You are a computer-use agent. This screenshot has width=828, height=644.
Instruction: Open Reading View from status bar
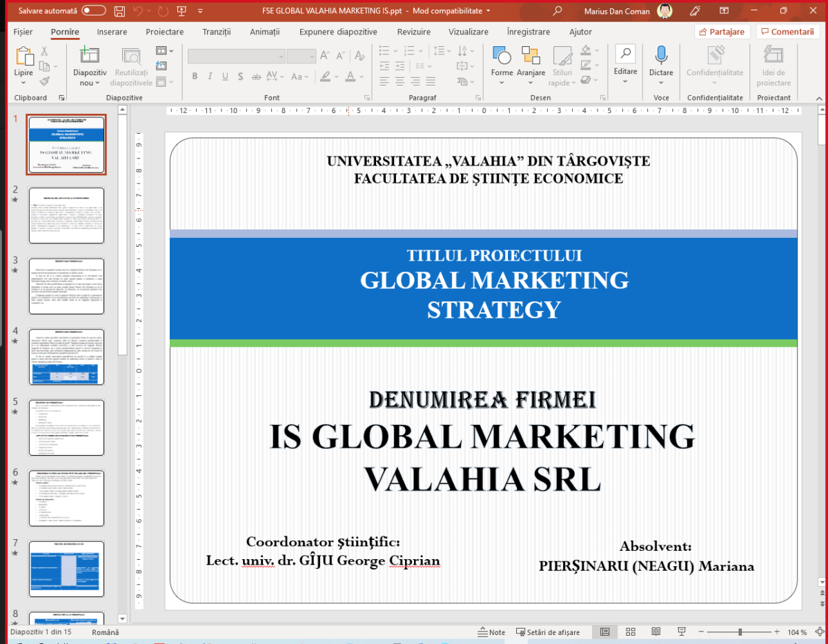[x=656, y=632]
